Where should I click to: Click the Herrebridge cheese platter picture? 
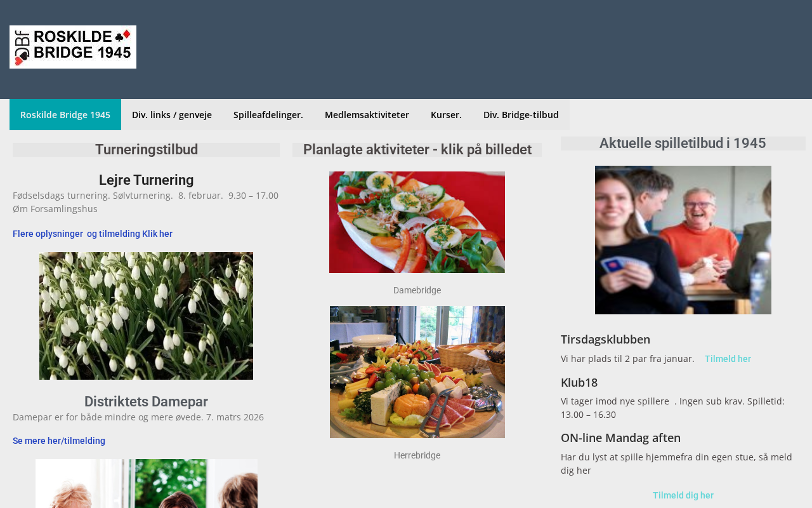coord(417,372)
